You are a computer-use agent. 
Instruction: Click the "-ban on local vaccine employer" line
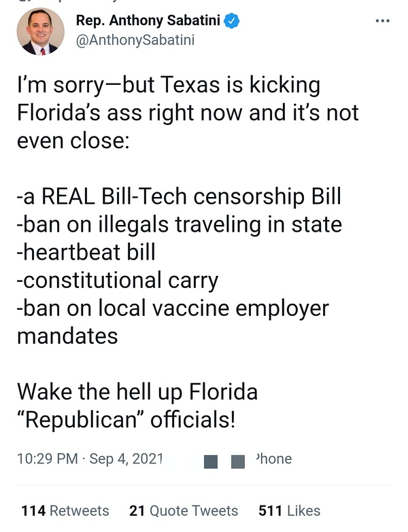coord(173,308)
